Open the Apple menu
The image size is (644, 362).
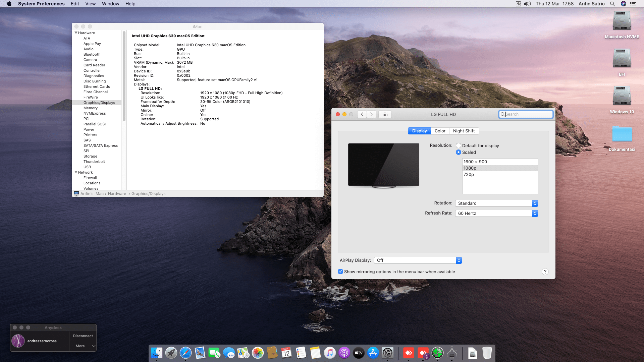pyautogui.click(x=9, y=4)
